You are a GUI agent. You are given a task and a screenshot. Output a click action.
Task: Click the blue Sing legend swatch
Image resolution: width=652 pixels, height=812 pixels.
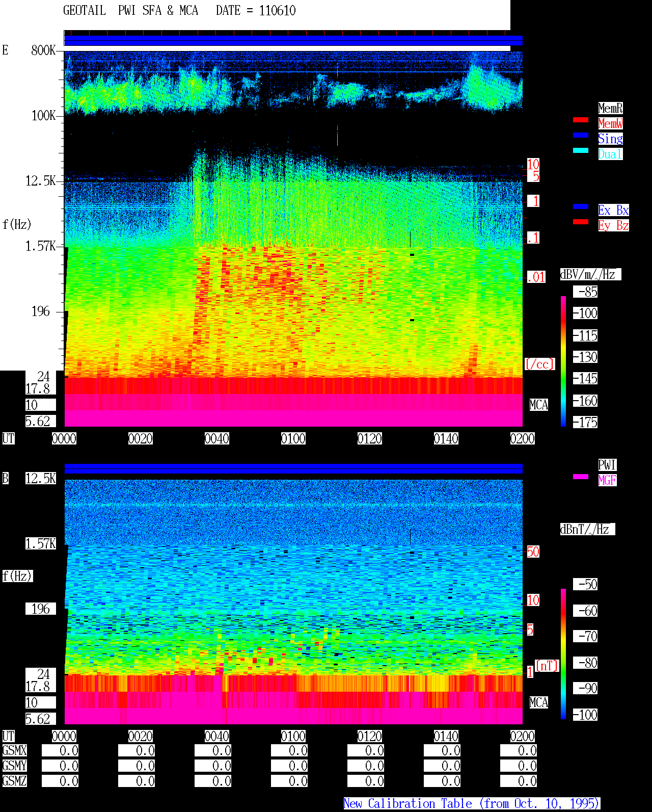pyautogui.click(x=581, y=135)
